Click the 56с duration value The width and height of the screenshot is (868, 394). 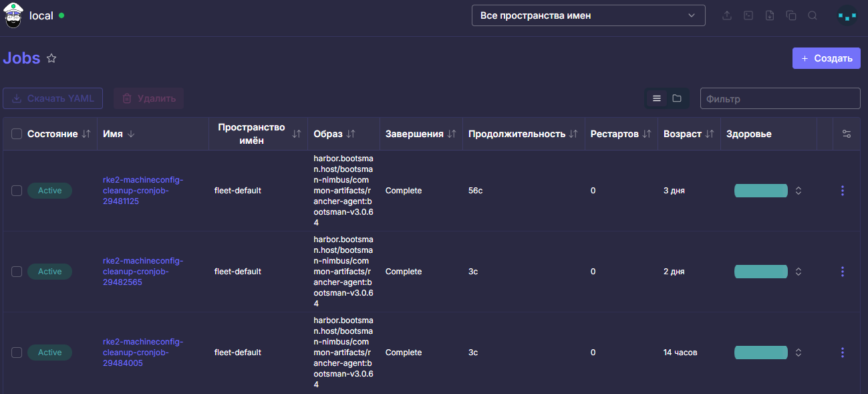point(476,191)
